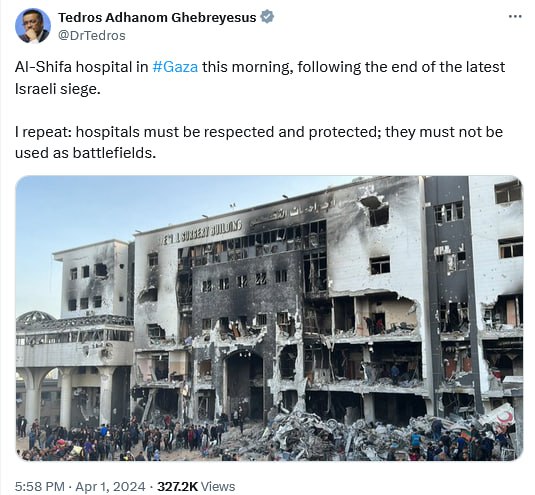Screen dimensions: 535x495
Task: Open the Al-Shifa hospital photo
Action: pos(269,318)
